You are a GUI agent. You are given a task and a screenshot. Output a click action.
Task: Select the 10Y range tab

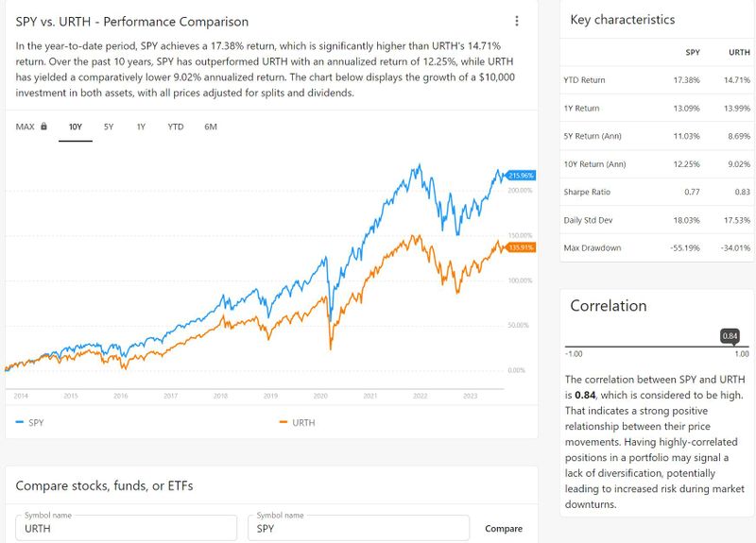click(76, 127)
